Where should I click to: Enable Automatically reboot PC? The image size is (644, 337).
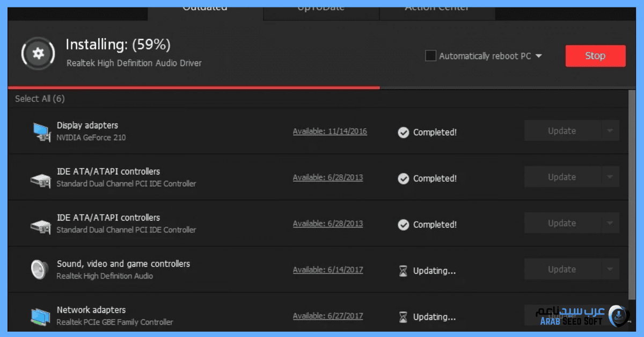430,55
